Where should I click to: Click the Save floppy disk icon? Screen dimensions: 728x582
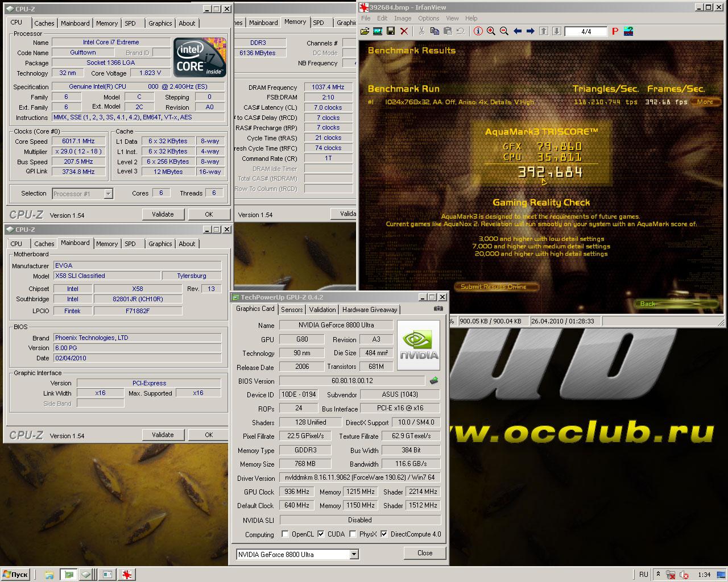[x=390, y=31]
